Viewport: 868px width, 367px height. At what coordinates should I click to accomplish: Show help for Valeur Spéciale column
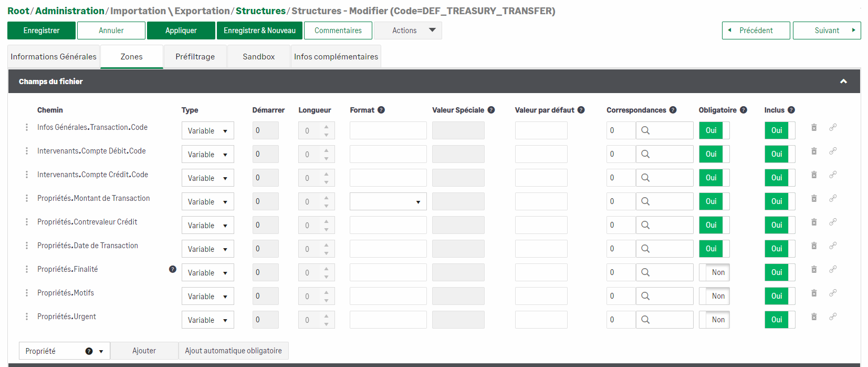coord(491,110)
